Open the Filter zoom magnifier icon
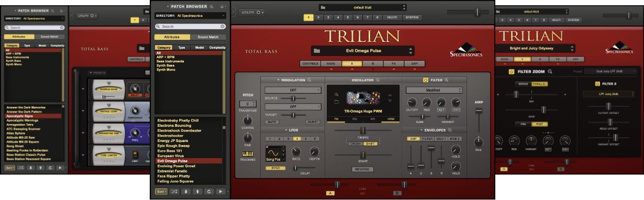644x200 pixels. (x=447, y=80)
